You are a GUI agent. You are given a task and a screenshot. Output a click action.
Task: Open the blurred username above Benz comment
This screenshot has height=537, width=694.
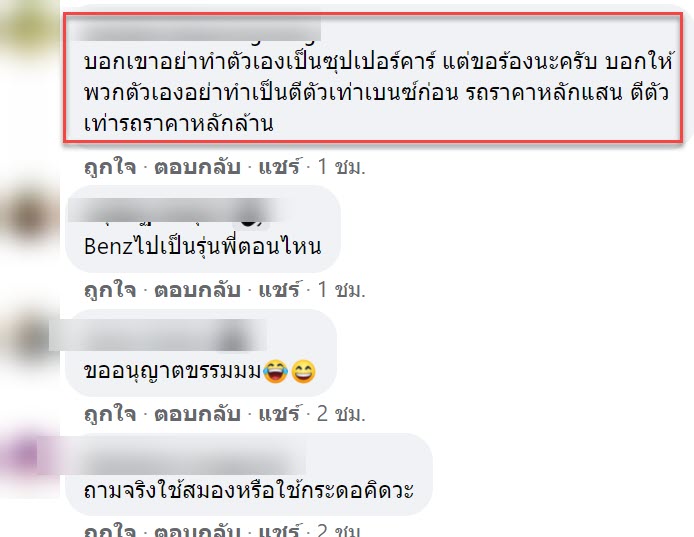(173, 210)
